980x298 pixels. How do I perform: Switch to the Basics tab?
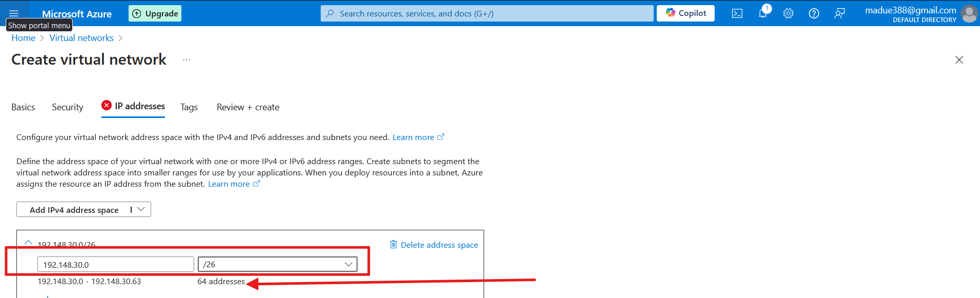23,107
